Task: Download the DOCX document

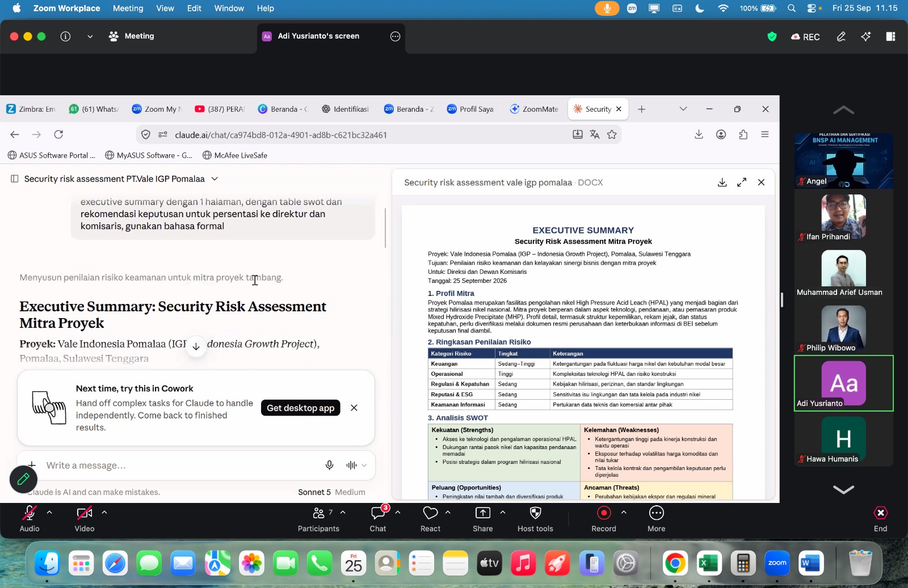Action: tap(722, 183)
